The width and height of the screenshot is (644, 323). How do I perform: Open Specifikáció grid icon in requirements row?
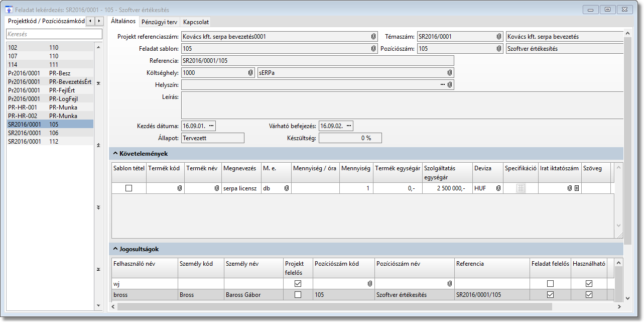click(x=521, y=188)
